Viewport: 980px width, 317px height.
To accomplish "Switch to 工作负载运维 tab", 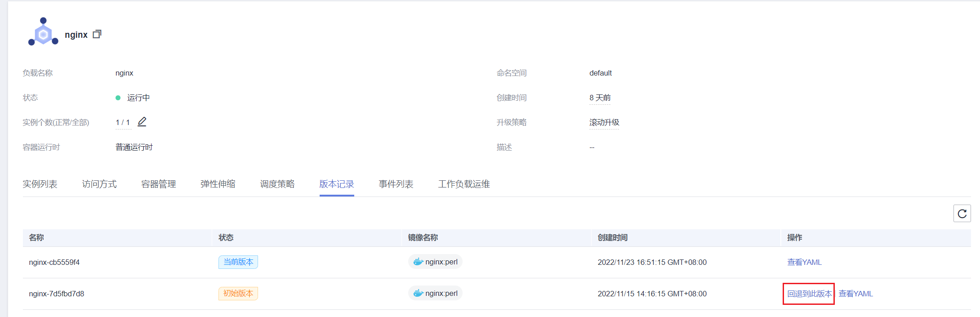I will [464, 184].
